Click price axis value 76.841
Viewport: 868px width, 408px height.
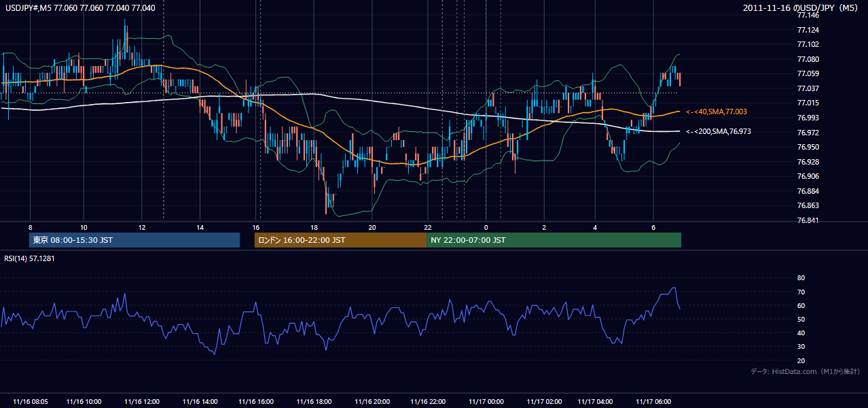pos(808,220)
